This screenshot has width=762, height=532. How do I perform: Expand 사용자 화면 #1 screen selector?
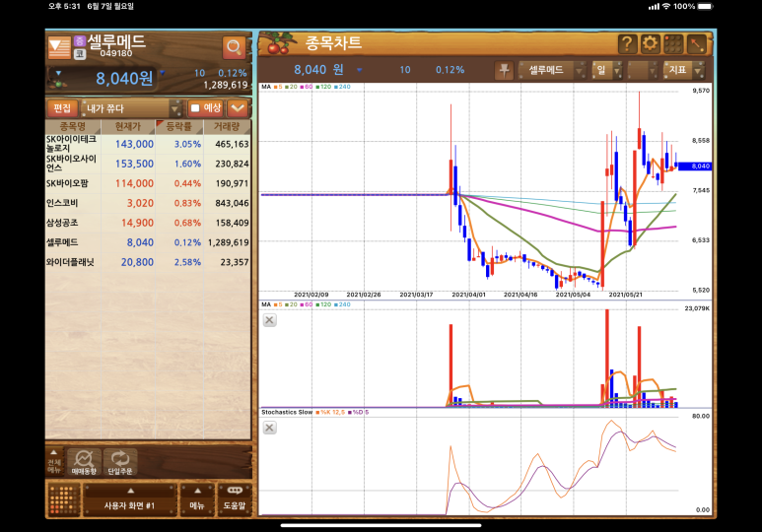pos(130,499)
